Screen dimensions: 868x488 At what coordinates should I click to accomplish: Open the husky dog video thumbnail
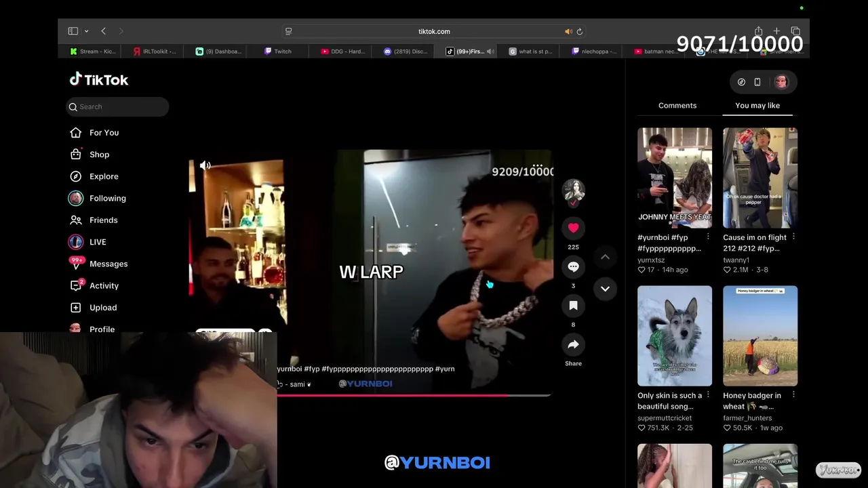675,335
